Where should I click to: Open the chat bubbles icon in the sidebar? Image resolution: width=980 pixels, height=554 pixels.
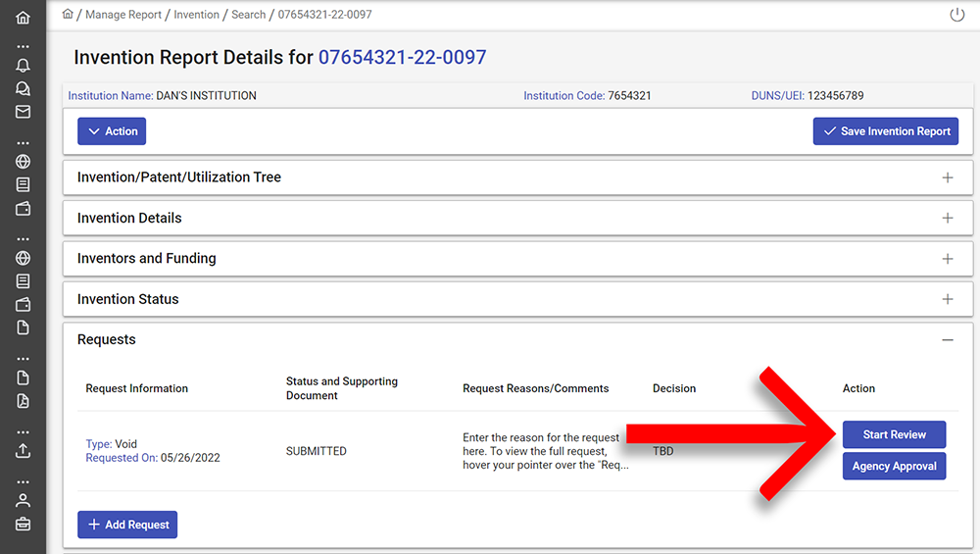23,88
